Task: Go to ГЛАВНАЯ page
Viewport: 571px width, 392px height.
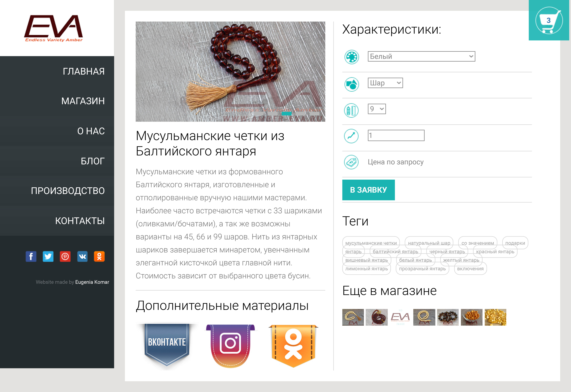Action: (x=84, y=71)
